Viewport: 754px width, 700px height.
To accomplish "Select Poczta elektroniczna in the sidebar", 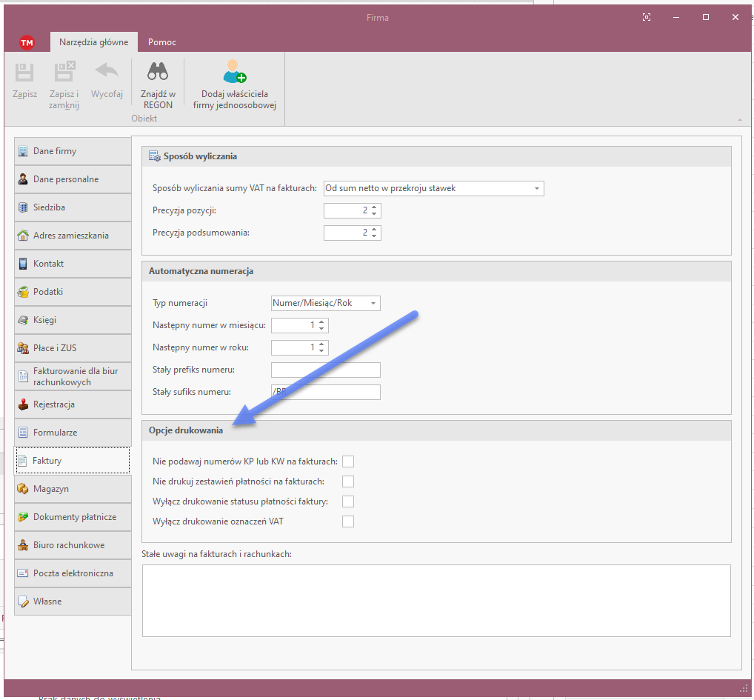I will tap(73, 573).
